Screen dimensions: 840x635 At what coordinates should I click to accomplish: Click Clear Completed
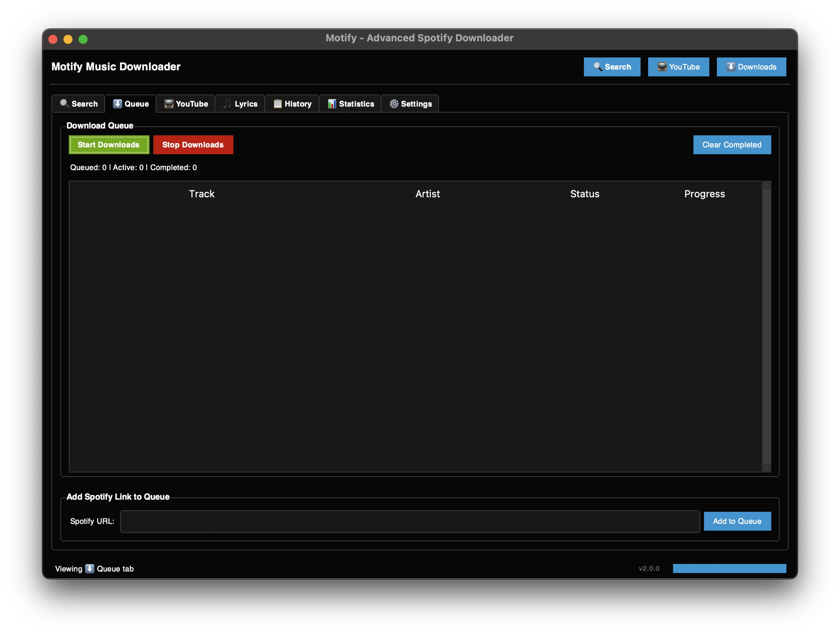[732, 145]
